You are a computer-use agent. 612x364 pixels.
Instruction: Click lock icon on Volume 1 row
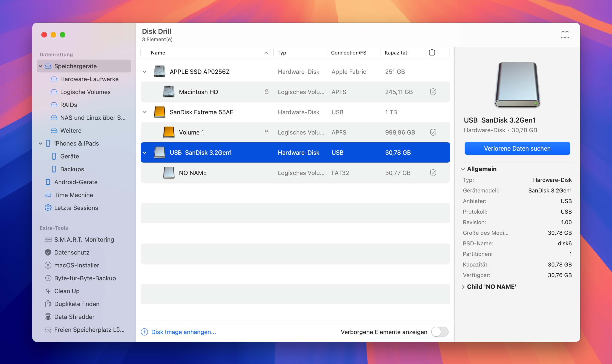click(x=266, y=132)
